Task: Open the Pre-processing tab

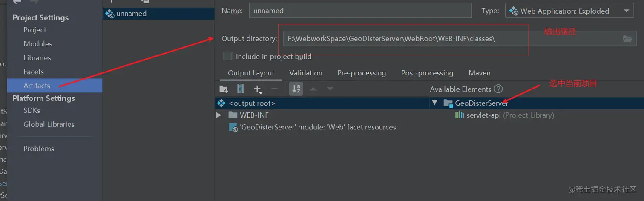Action: 362,73
